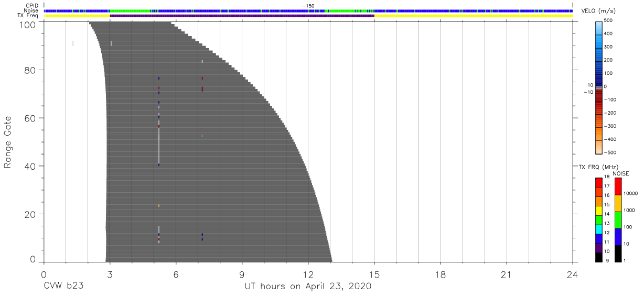Click the -150 CPID value

coord(308,5)
